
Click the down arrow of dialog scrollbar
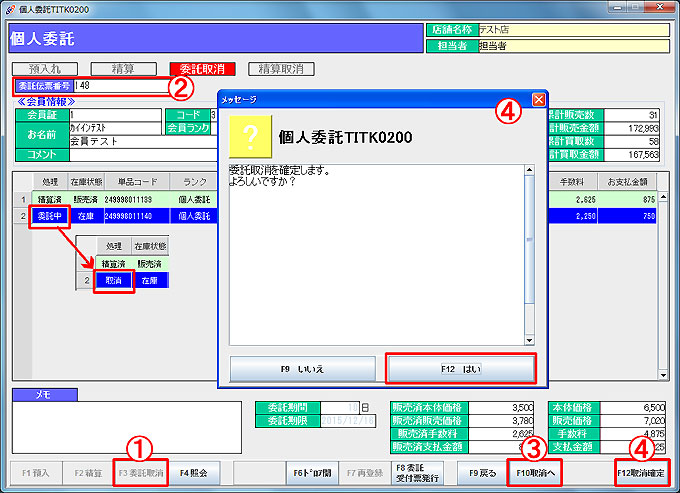coord(529,340)
